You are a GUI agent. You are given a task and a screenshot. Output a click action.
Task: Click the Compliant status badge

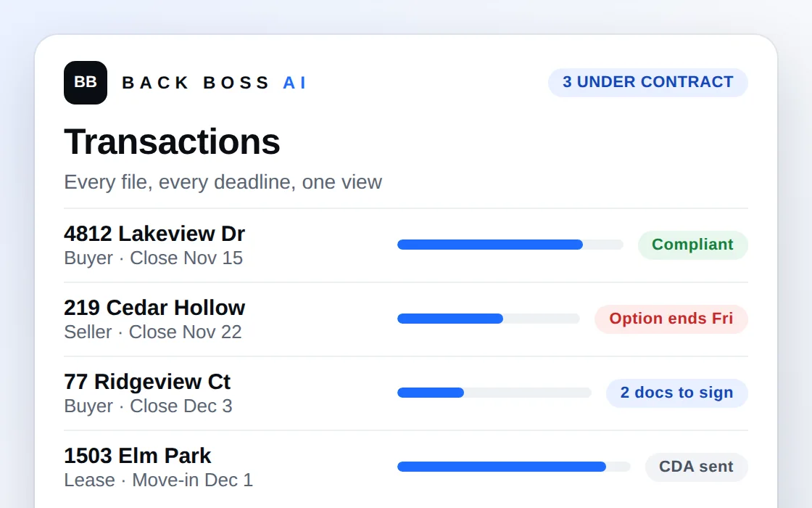[x=692, y=245]
